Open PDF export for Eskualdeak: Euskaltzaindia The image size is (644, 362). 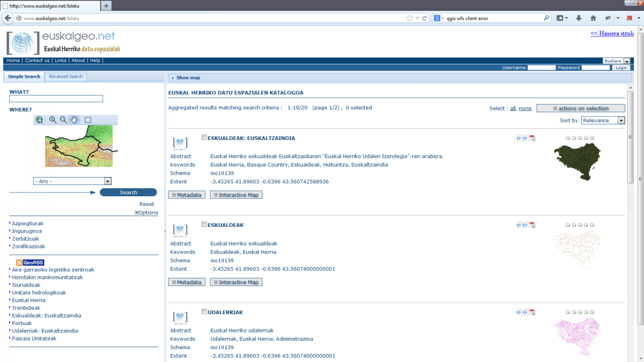[532, 138]
